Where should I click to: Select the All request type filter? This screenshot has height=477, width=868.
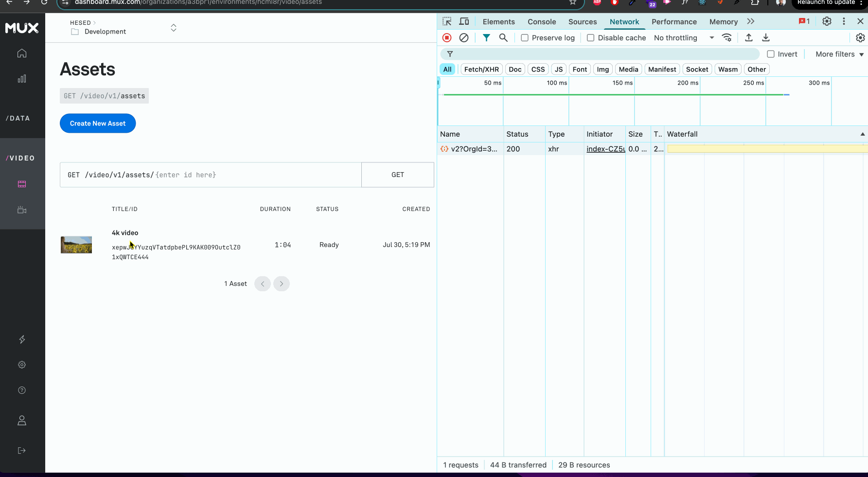[x=447, y=70]
